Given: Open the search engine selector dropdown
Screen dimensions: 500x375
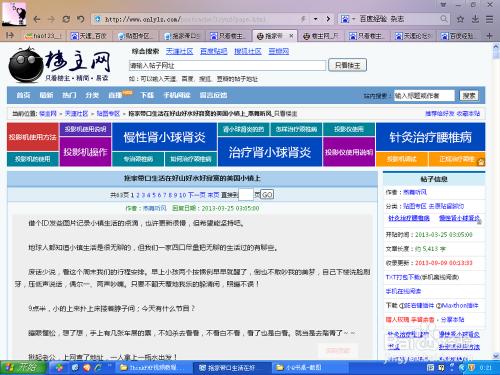Looking at the screenshot, I should pyautogui.click(x=348, y=19).
